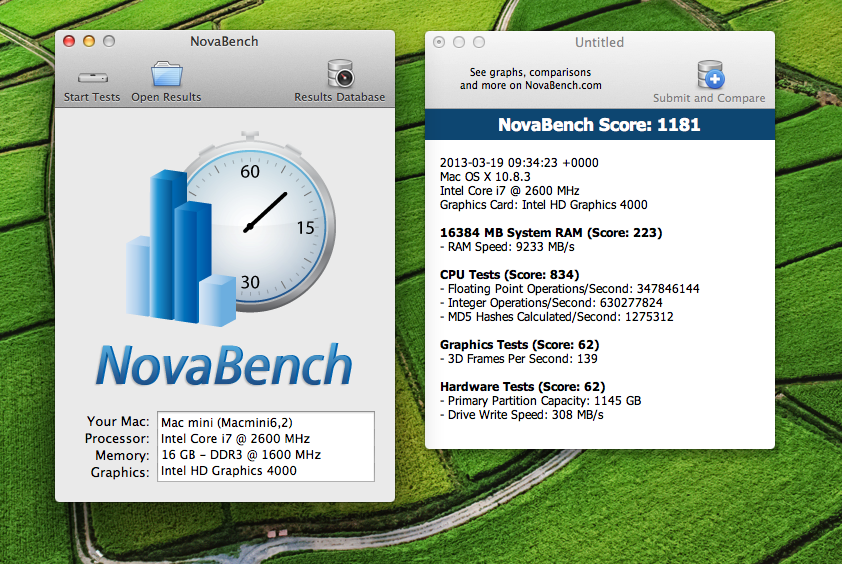Screen dimensions: 842x564
Task: Select the '2013-03-19 09:34:23 +0000' timestamp
Action: pyautogui.click(x=519, y=163)
